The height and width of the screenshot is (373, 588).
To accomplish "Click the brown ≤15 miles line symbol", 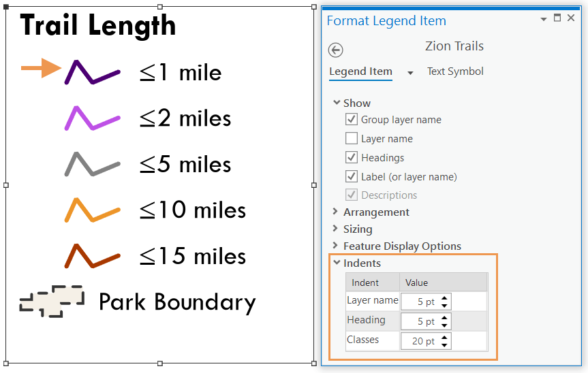I will coord(92,256).
